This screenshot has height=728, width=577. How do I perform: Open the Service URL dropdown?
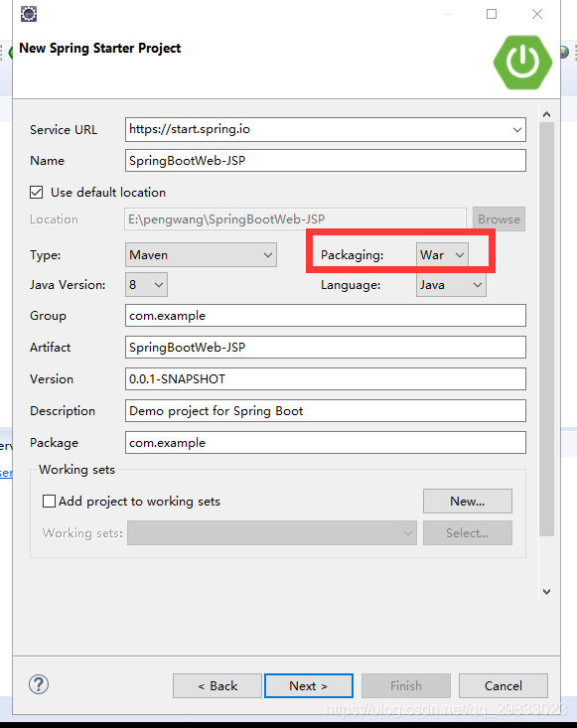point(517,129)
